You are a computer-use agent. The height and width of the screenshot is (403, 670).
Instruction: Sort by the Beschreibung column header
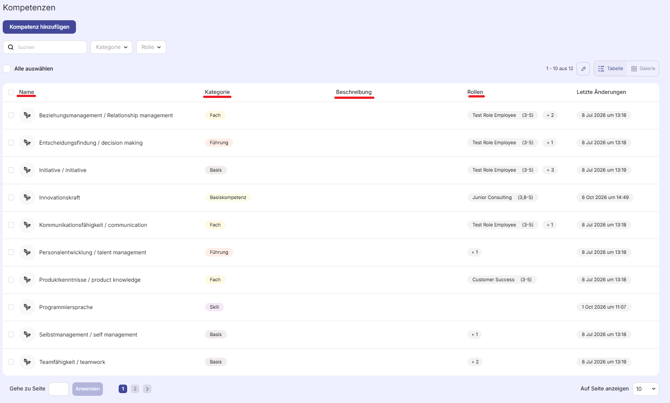click(x=354, y=92)
